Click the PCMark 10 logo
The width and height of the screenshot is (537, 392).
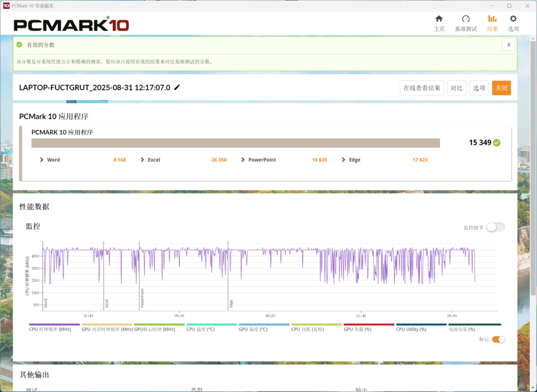click(x=71, y=25)
